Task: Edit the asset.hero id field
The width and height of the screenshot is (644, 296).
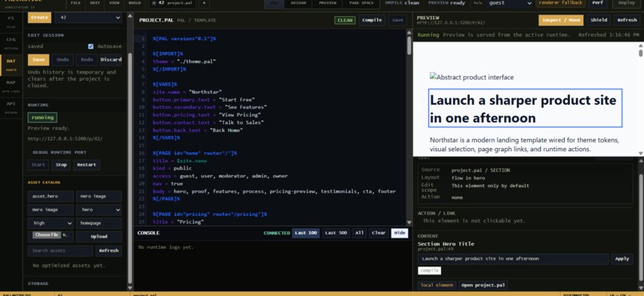Action: [50, 196]
